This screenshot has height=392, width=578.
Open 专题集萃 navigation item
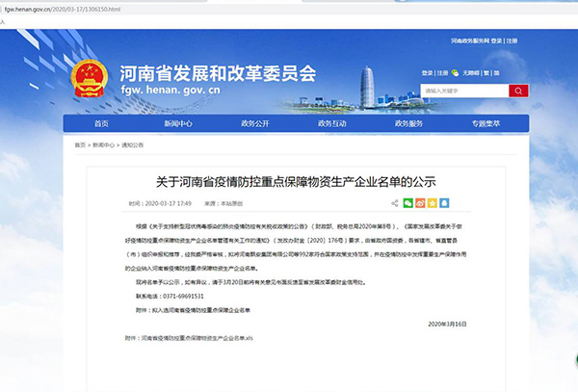485,124
